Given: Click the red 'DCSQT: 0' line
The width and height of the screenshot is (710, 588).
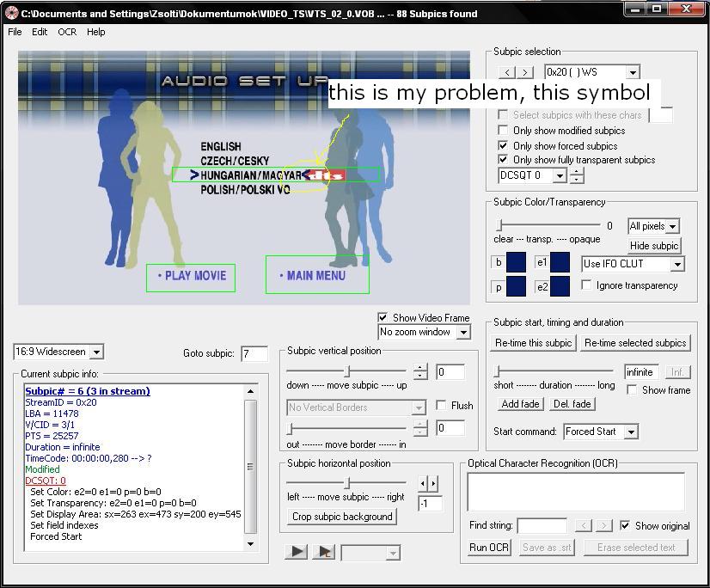Looking at the screenshot, I should pyautogui.click(x=46, y=481).
